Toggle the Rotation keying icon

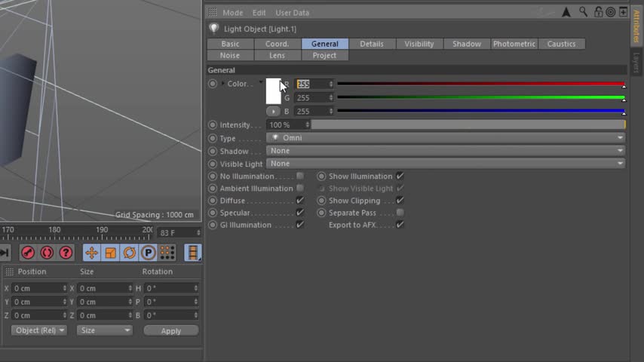(x=130, y=253)
